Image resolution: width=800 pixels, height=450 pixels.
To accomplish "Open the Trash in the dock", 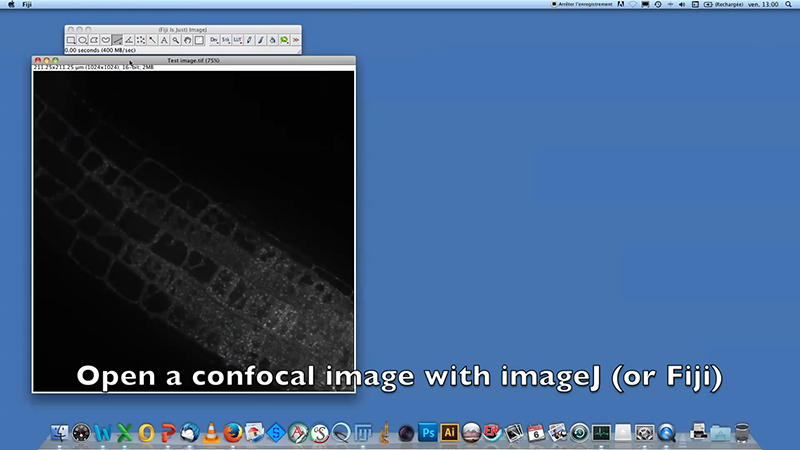I will tap(742, 433).
